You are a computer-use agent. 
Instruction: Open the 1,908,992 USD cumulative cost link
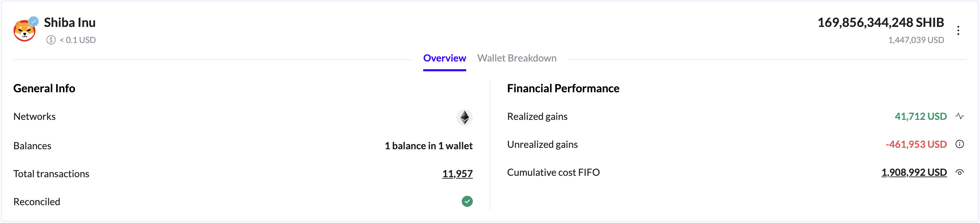tap(914, 172)
